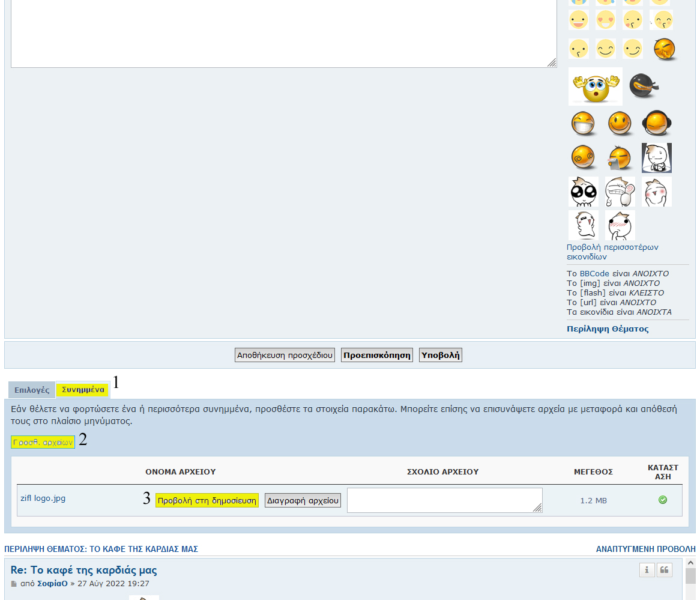Insert the surprised blue-eyed smiley with raised hands

595,86
